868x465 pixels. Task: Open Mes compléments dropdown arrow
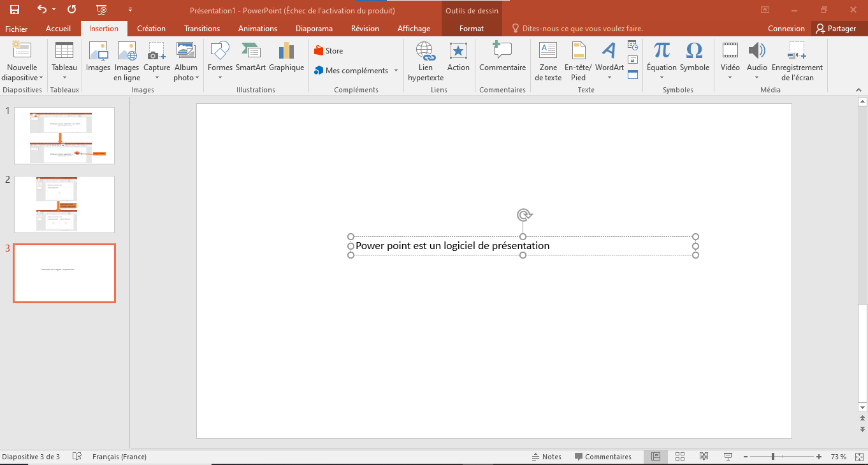coord(396,71)
